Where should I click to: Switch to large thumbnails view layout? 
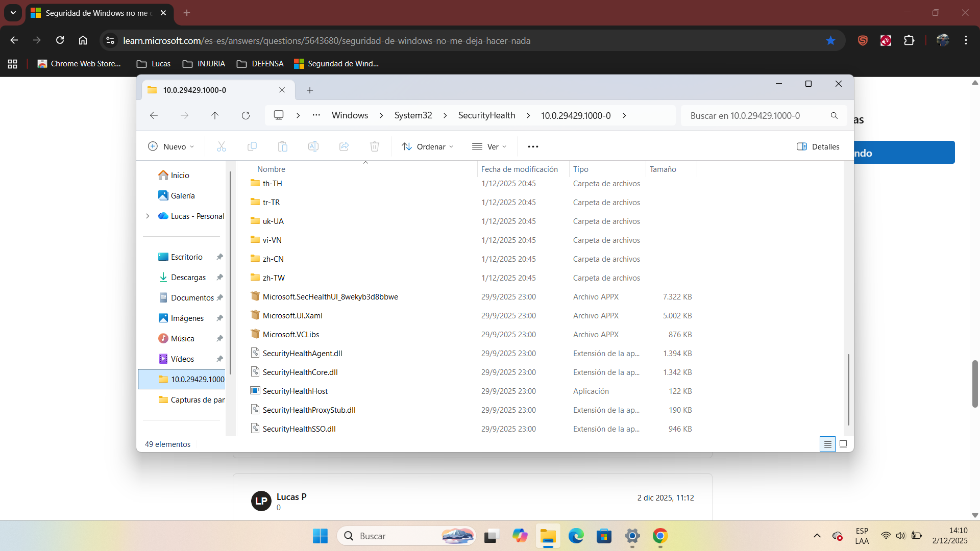(843, 444)
